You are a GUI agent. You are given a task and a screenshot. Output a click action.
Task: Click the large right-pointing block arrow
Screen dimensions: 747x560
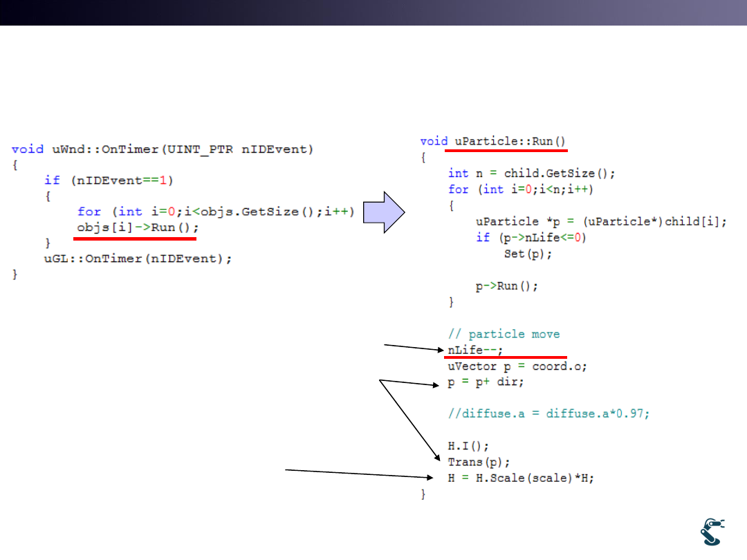[x=385, y=211]
